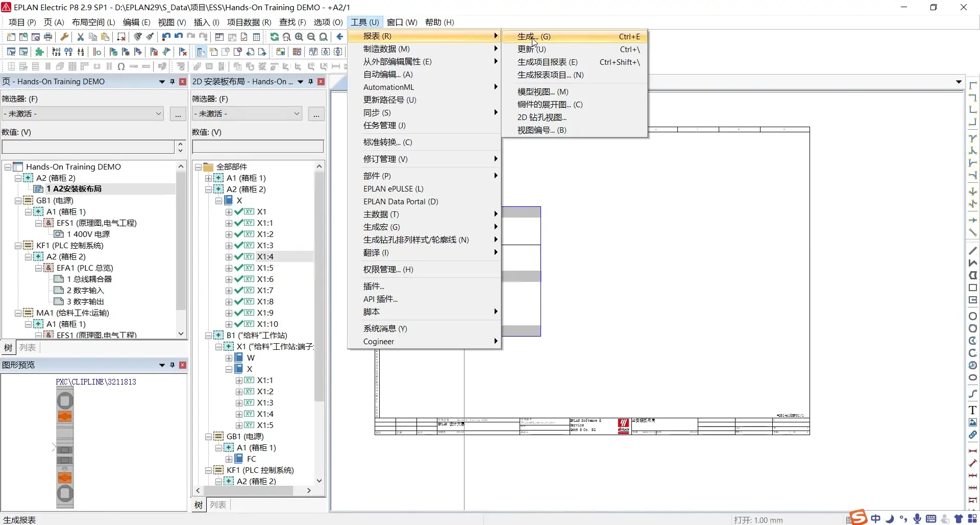Click the number 123 devices icon
980x525 pixels.
pos(56,52)
